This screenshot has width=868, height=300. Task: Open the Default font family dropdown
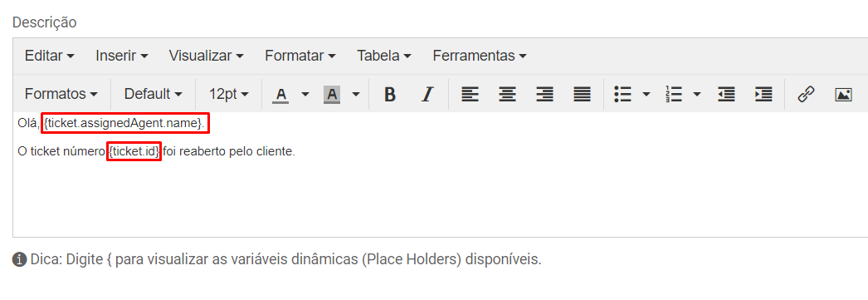pos(153,94)
